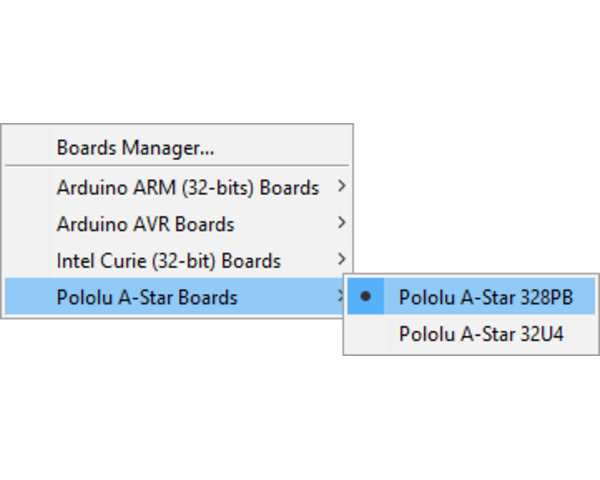The image size is (600, 480).
Task: Click empty radio area left of A-Star 32U4
Action: pyautogui.click(x=366, y=333)
